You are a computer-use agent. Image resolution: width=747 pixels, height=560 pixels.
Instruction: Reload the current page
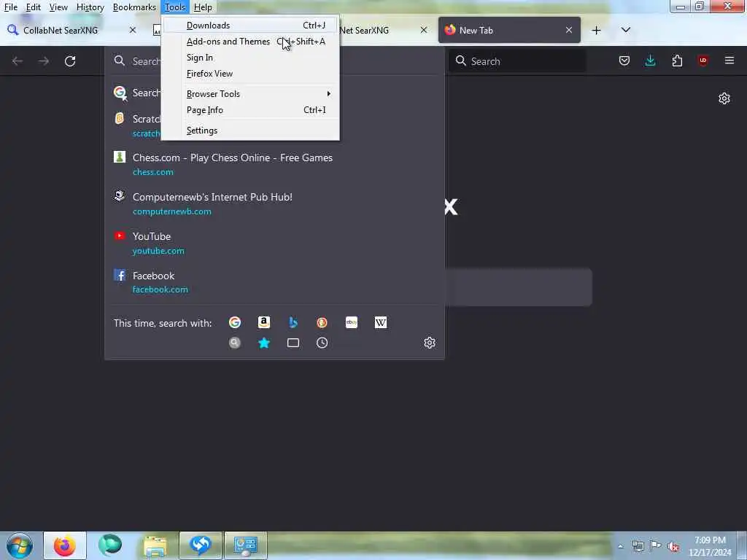click(70, 61)
